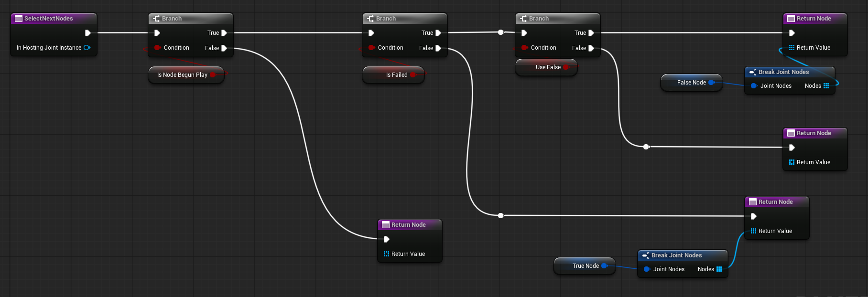Select the Is Node Begun Play variable node
This screenshot has width=868, height=297.
182,75
